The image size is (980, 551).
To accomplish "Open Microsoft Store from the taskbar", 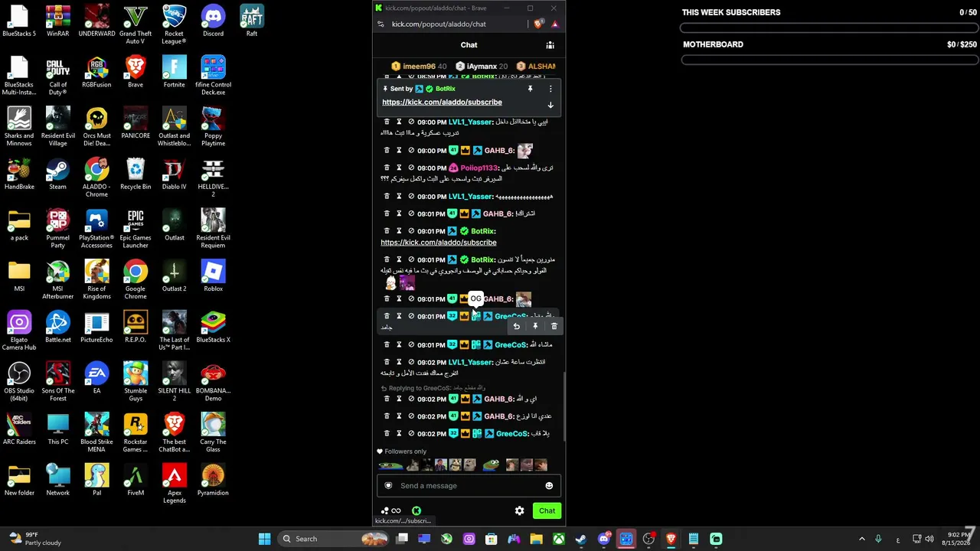I will point(492,539).
